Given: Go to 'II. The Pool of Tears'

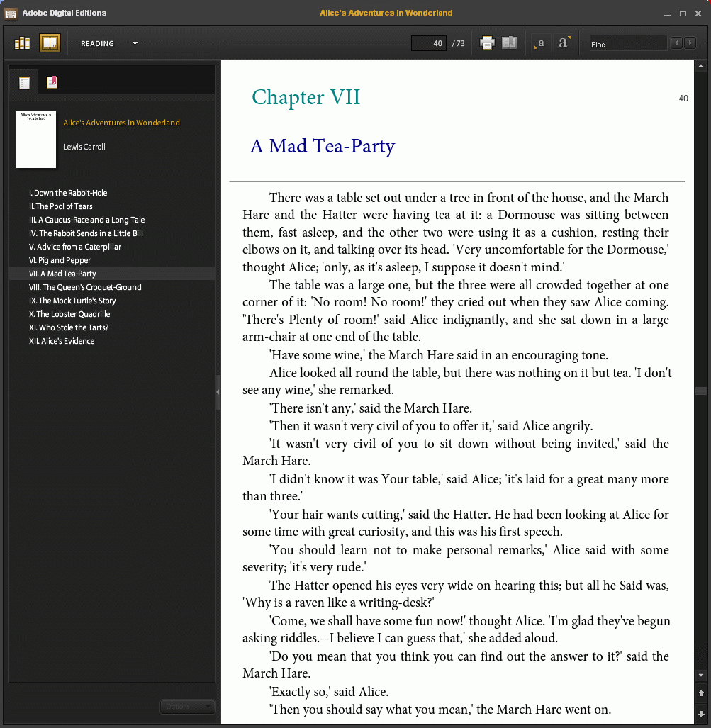Looking at the screenshot, I should point(60,206).
